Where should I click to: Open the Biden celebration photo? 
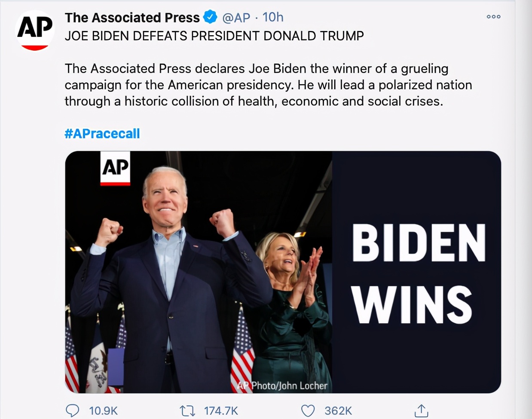pyautogui.click(x=199, y=272)
